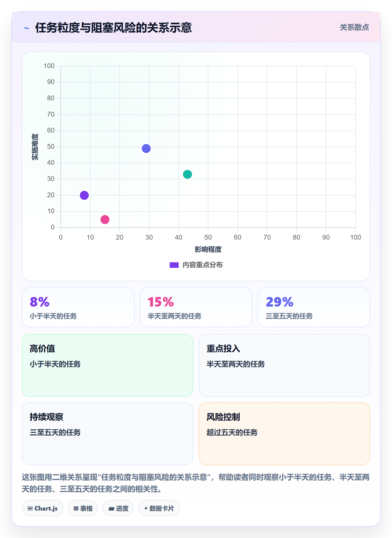Open the 持续观察 quadrant card
Image resolution: width=392 pixels, height=538 pixels.
(x=108, y=434)
